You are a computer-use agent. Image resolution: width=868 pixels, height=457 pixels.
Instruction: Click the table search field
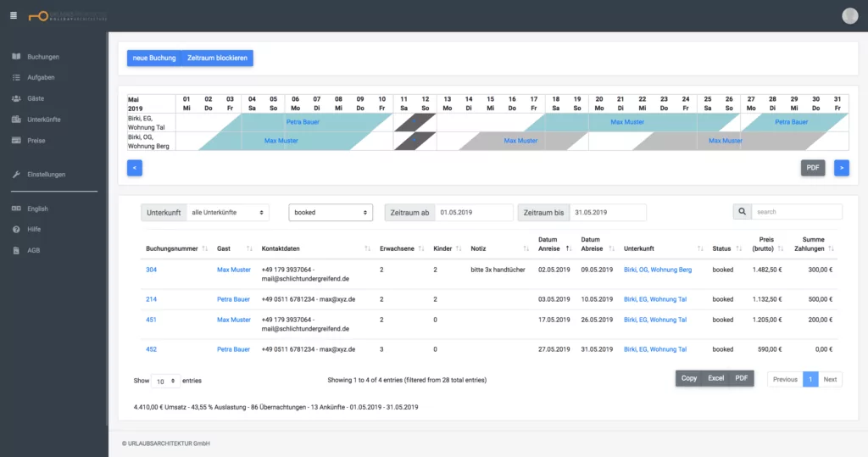pos(797,212)
